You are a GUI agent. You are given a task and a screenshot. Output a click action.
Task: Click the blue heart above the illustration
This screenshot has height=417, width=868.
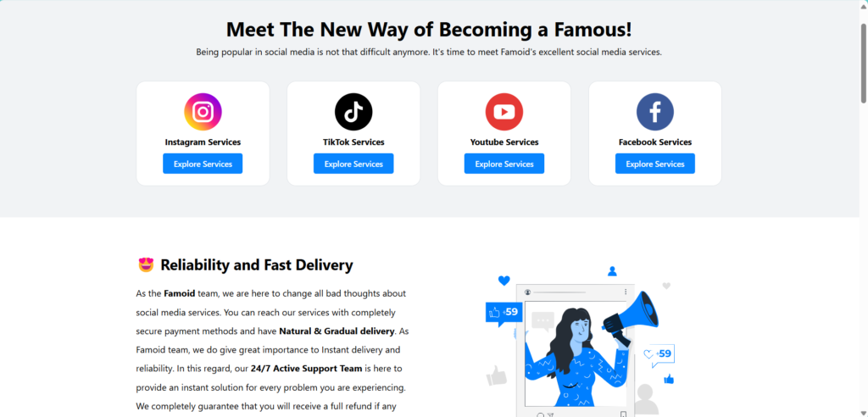point(504,281)
